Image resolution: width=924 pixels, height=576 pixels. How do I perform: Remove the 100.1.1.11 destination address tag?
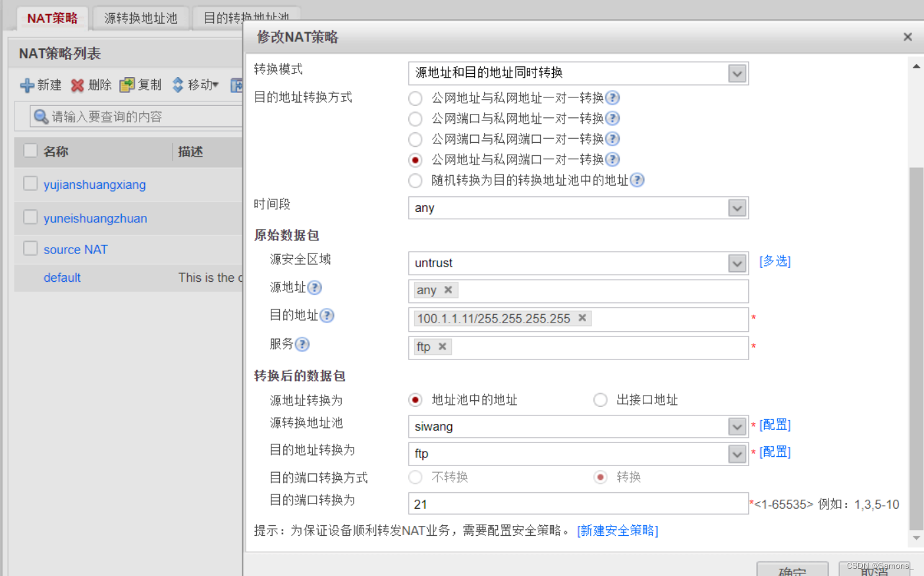pos(582,318)
